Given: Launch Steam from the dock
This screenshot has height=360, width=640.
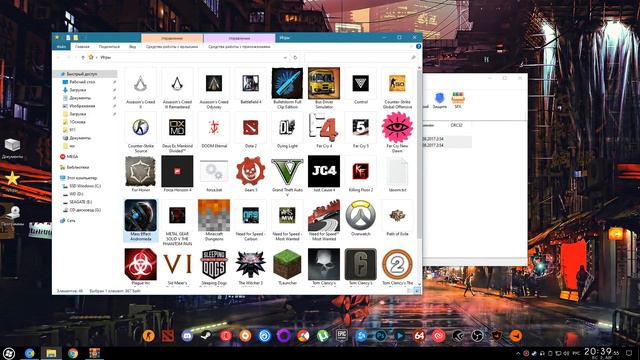Looking at the screenshot, I should tap(206, 336).
